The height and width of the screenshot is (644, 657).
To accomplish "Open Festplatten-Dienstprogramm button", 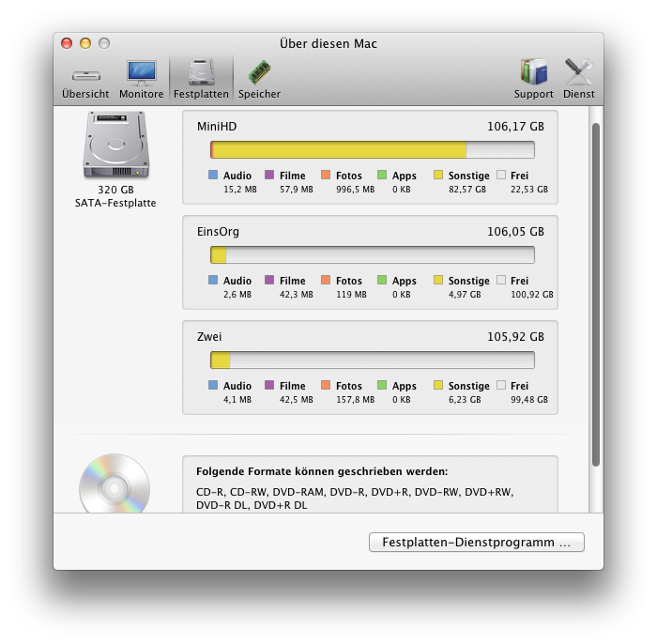I will pos(477,543).
